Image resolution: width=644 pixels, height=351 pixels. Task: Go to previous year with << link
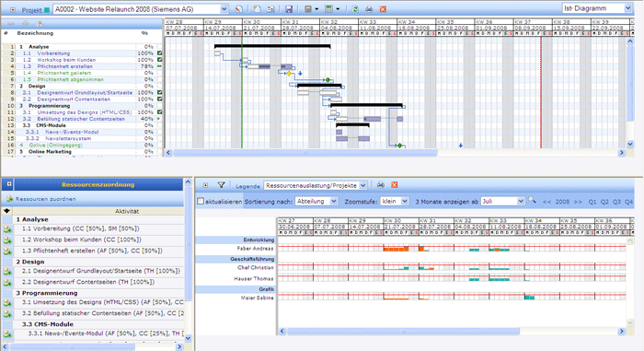[x=546, y=202]
